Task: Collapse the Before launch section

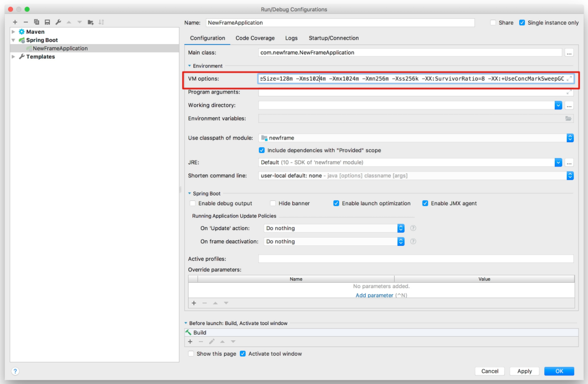Action: point(186,323)
